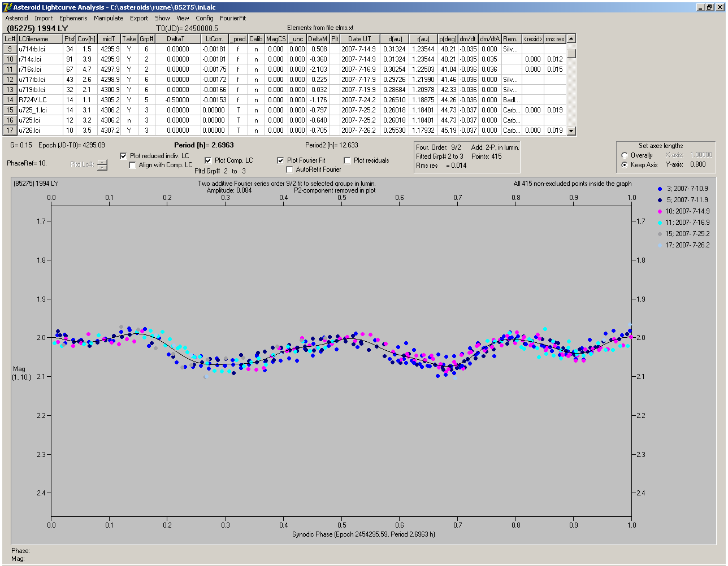Image resolution: width=728 pixels, height=566 pixels.
Task: Click the DeltaT value -0.50000
Action: pyautogui.click(x=178, y=100)
